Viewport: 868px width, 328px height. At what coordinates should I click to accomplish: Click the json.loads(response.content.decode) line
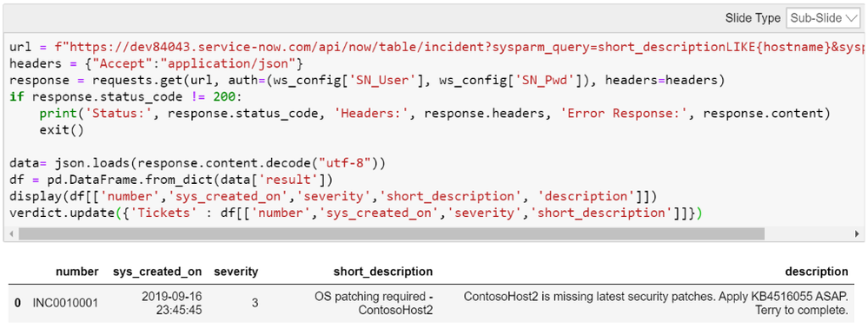click(x=197, y=163)
